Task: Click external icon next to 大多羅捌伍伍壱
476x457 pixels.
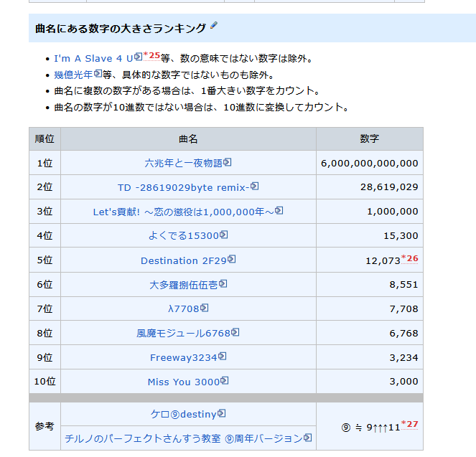Action: click(x=223, y=284)
